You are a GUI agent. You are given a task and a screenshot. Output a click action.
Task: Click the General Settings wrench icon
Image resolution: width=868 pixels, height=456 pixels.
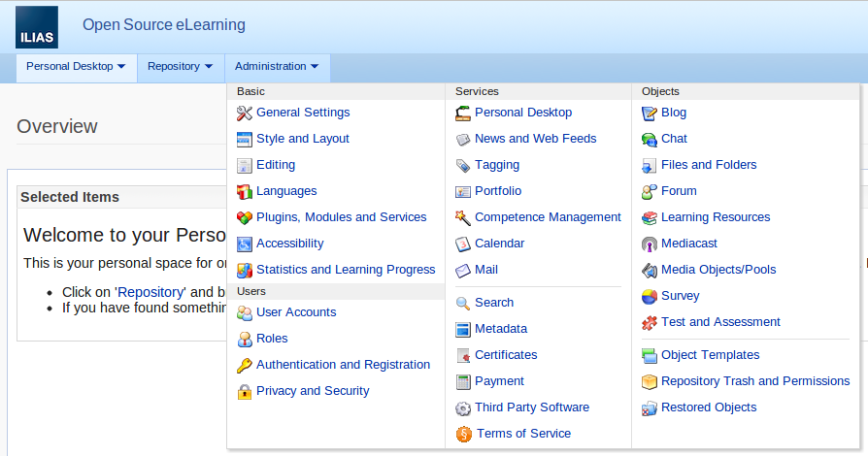[x=245, y=113]
